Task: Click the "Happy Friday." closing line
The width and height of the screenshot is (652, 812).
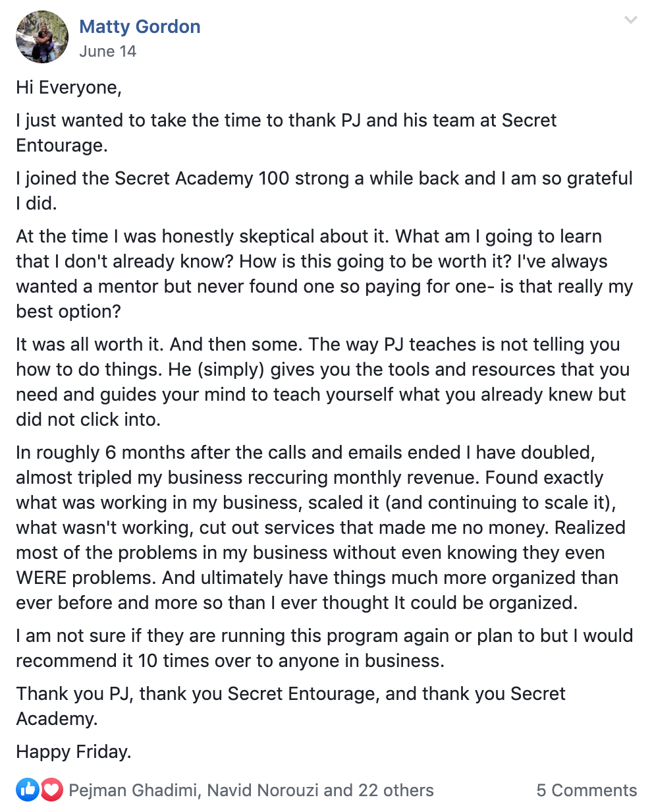Action: [74, 752]
